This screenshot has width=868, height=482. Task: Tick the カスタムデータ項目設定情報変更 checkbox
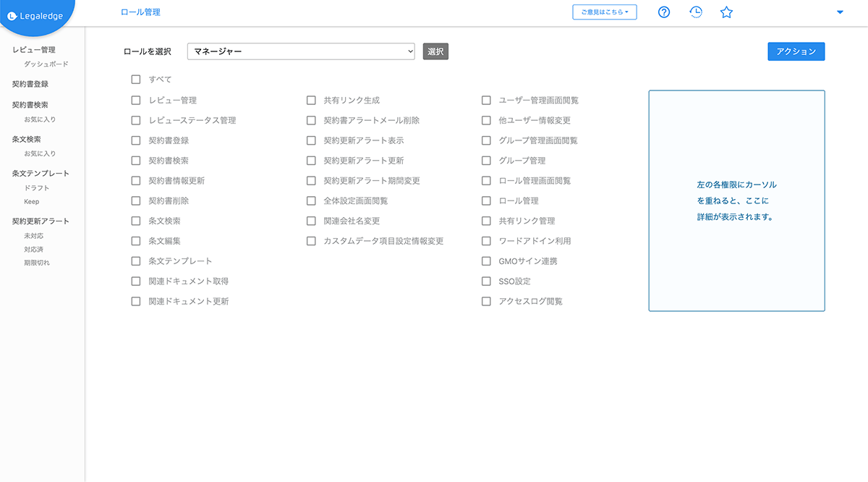click(x=311, y=241)
